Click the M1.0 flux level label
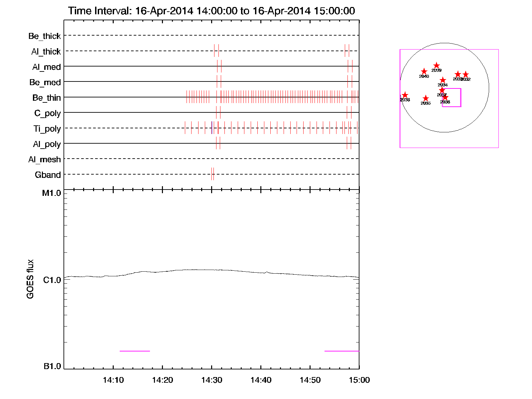The image size is (532, 399). click(52, 193)
